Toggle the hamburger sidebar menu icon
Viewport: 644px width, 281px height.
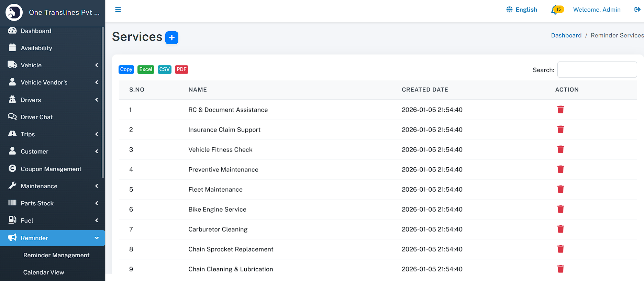(x=118, y=10)
